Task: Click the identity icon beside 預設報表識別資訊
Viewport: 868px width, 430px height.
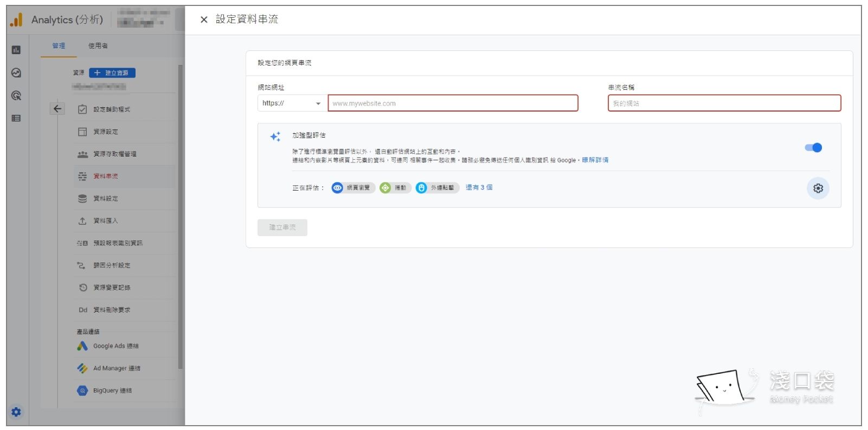Action: pos(82,243)
